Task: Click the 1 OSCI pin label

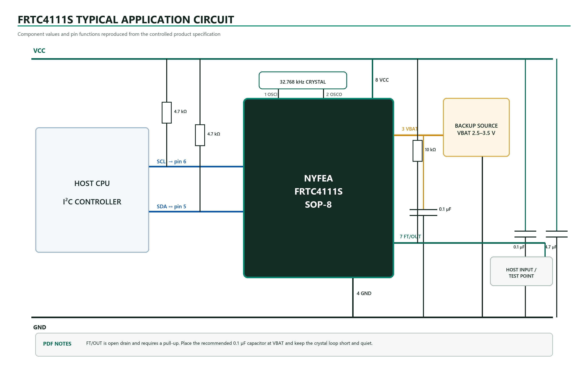Action: pyautogui.click(x=271, y=94)
